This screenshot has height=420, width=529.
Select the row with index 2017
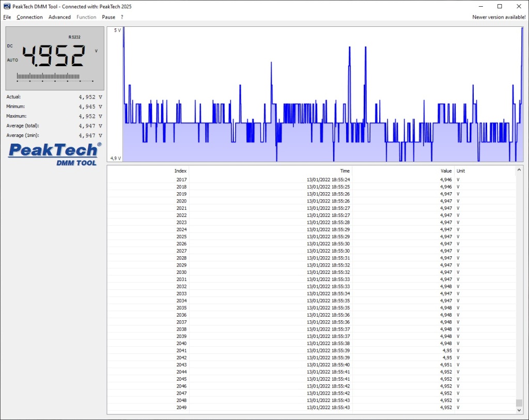(310, 180)
